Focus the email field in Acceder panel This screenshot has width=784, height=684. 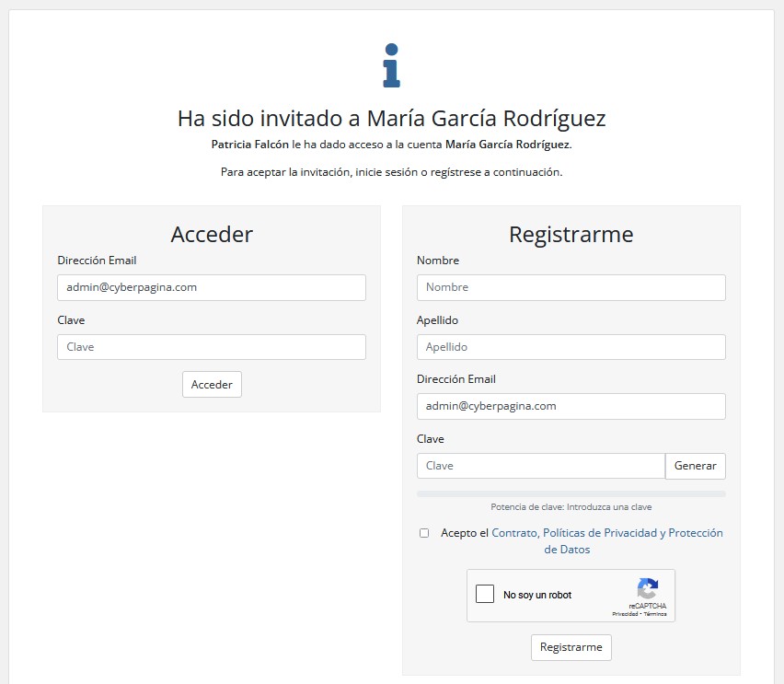pos(211,287)
